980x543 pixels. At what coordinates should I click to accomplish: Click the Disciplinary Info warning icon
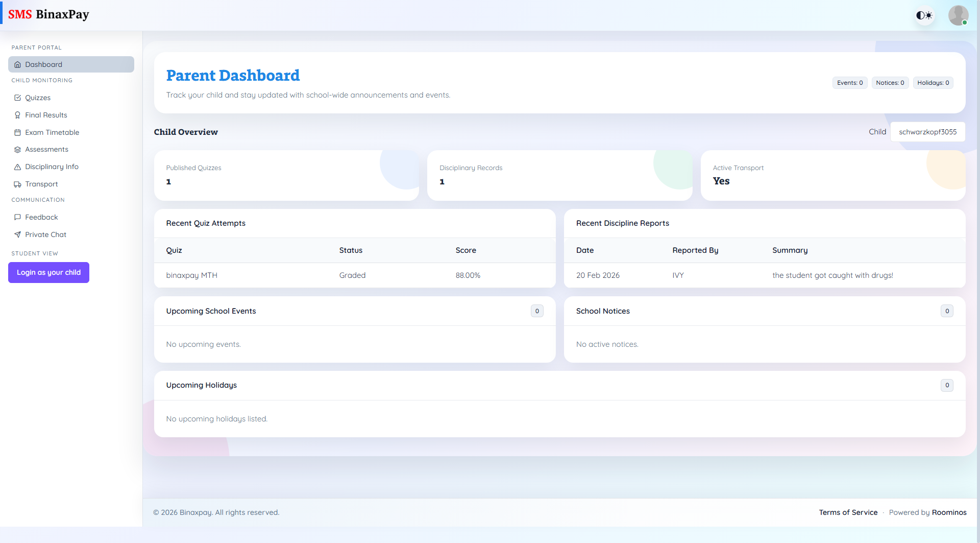(x=18, y=167)
